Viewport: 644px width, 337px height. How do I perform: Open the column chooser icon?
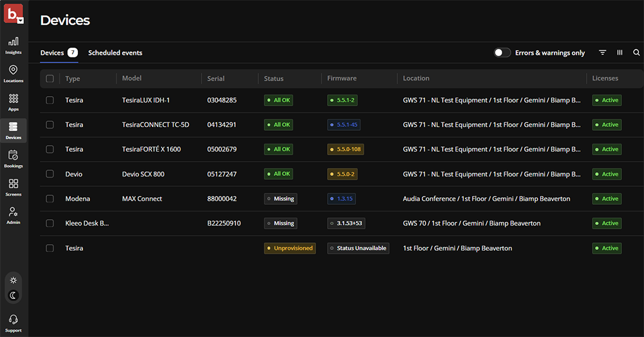click(x=620, y=53)
